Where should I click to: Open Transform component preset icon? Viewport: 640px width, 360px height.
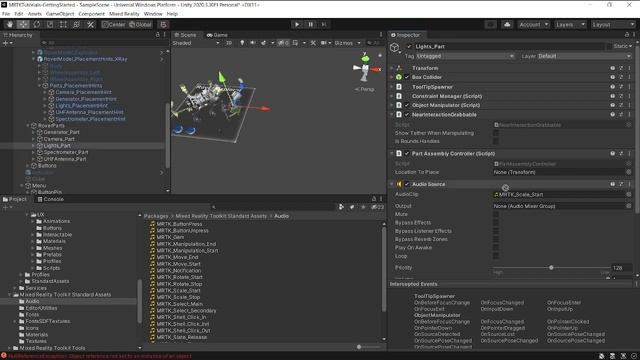pyautogui.click(x=621, y=68)
